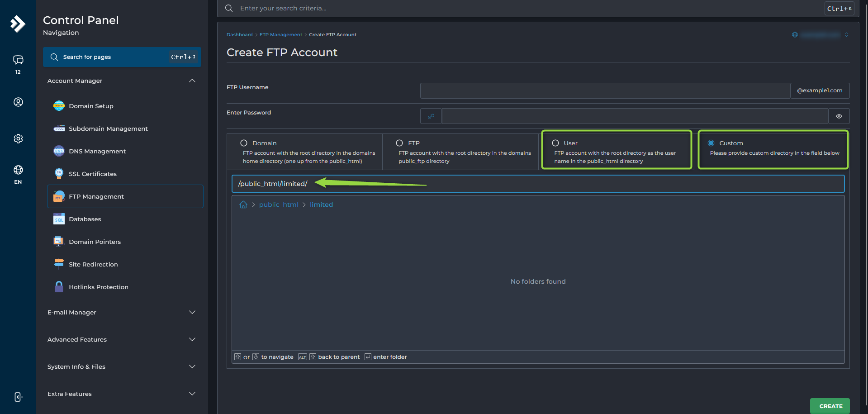Open Domain Setup page
The width and height of the screenshot is (868, 414).
pyautogui.click(x=125, y=106)
